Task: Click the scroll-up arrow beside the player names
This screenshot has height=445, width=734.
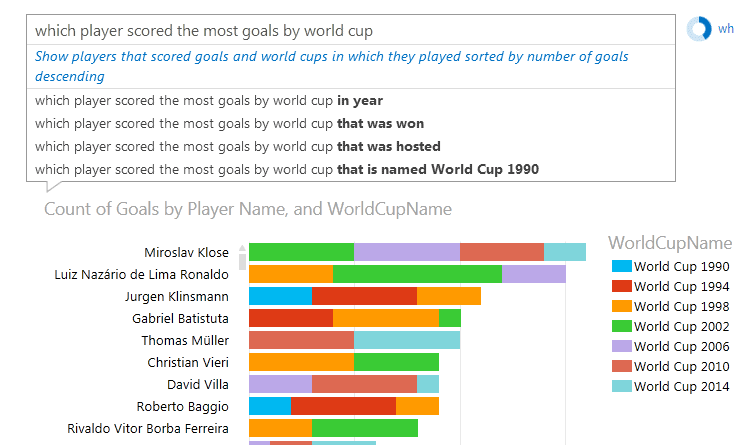Action: 241,248
